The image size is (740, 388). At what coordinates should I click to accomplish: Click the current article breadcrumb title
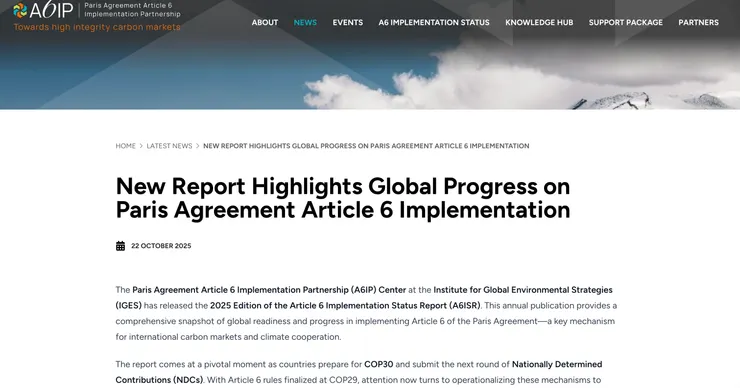click(x=366, y=146)
